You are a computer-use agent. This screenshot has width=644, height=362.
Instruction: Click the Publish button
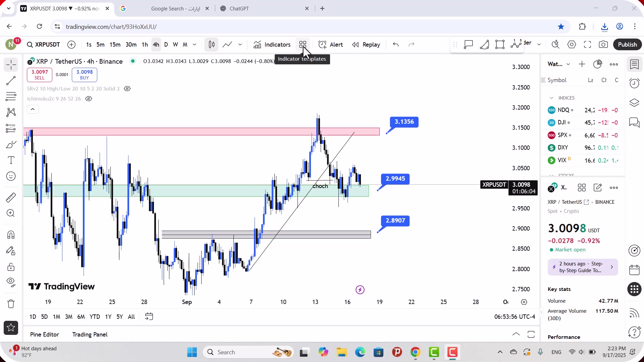627,45
